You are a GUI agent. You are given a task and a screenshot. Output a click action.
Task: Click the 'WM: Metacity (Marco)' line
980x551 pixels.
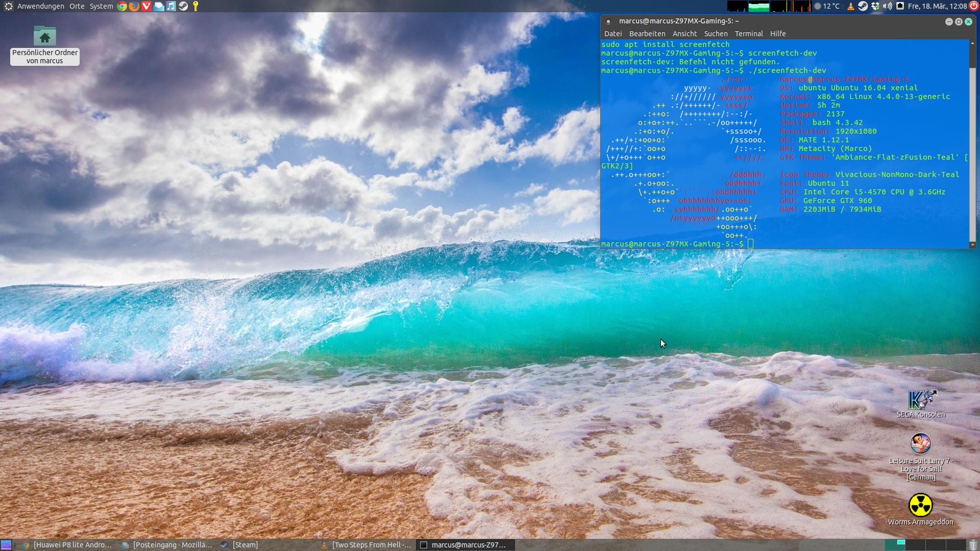tap(826, 149)
